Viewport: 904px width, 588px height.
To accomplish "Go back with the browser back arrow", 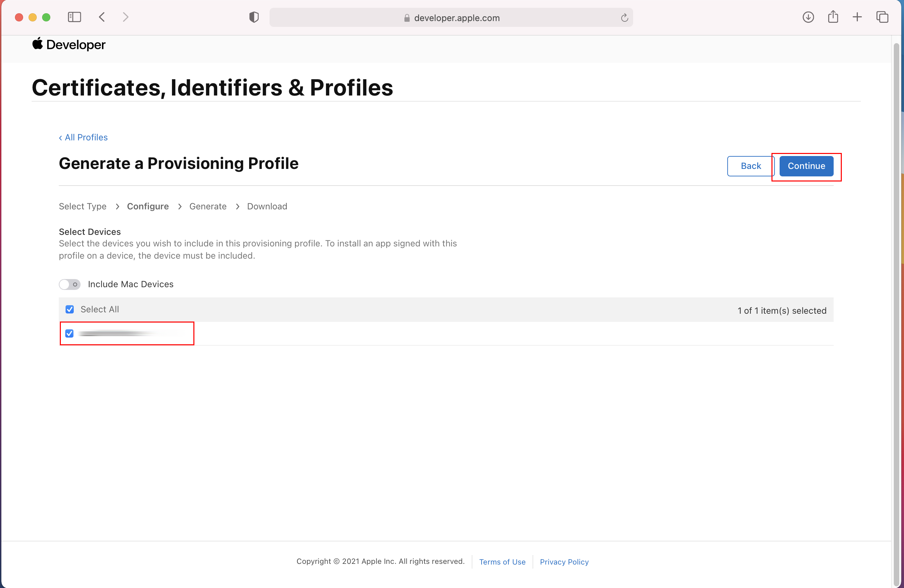I will pyautogui.click(x=102, y=17).
